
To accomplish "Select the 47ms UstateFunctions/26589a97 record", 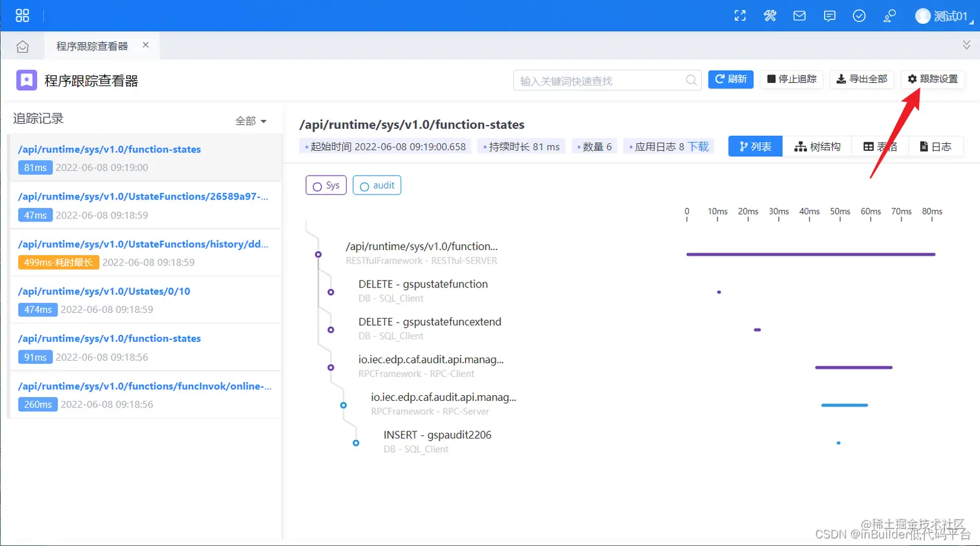I will coord(145,205).
